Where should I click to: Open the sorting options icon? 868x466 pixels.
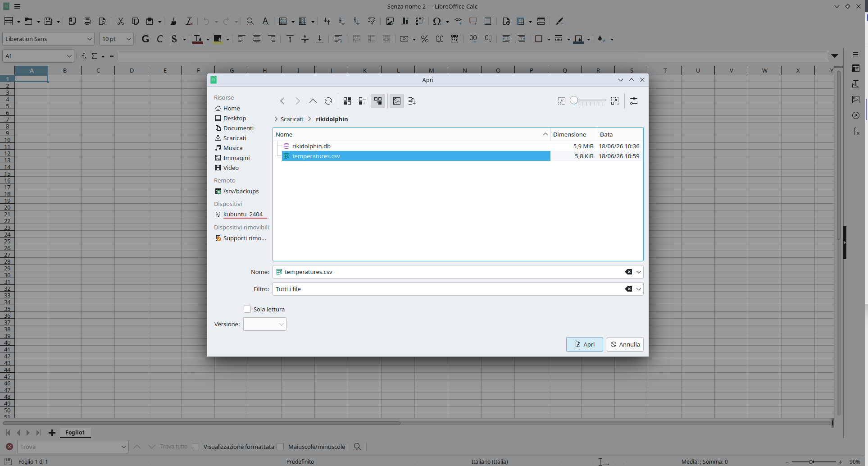412,101
